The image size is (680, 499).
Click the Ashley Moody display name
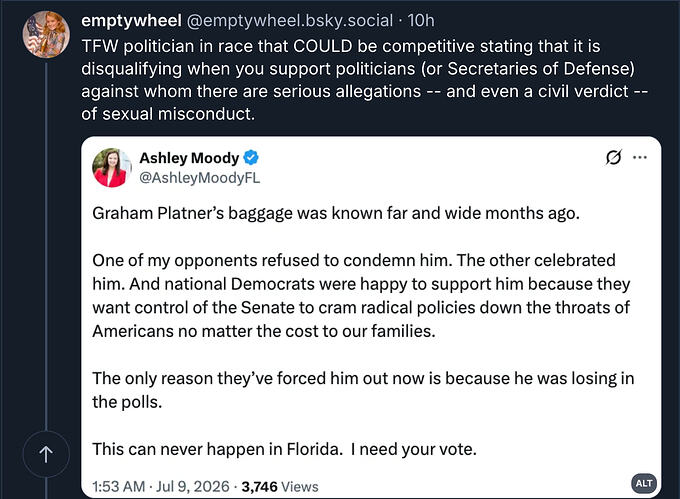(x=189, y=158)
